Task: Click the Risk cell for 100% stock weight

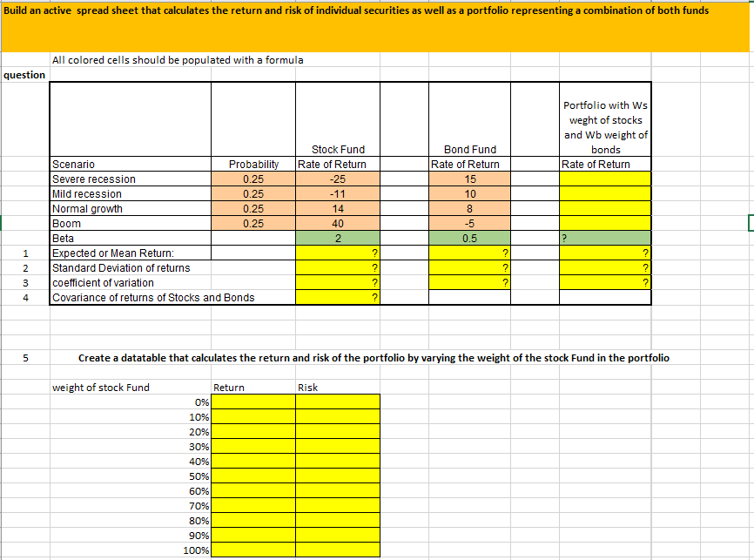Action: tap(337, 550)
